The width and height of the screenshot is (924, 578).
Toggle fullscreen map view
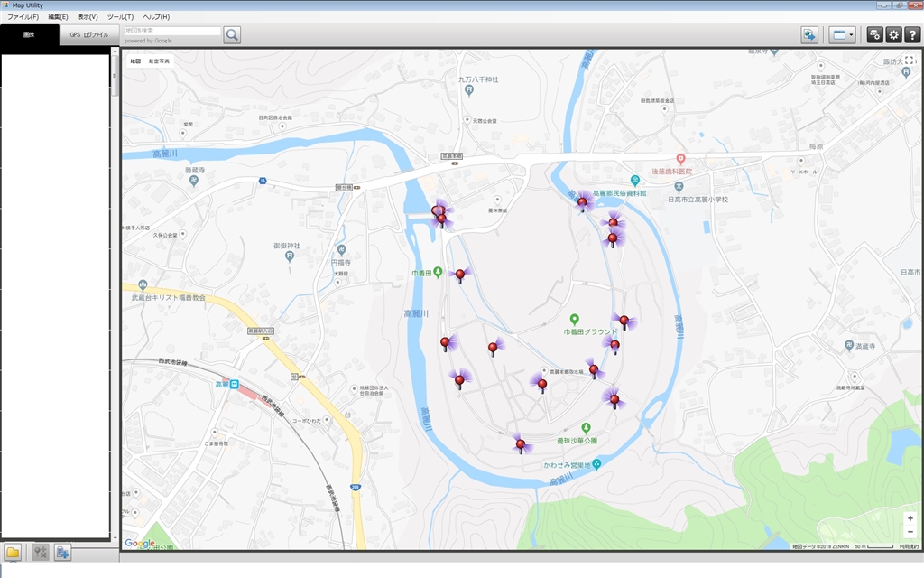[x=910, y=61]
